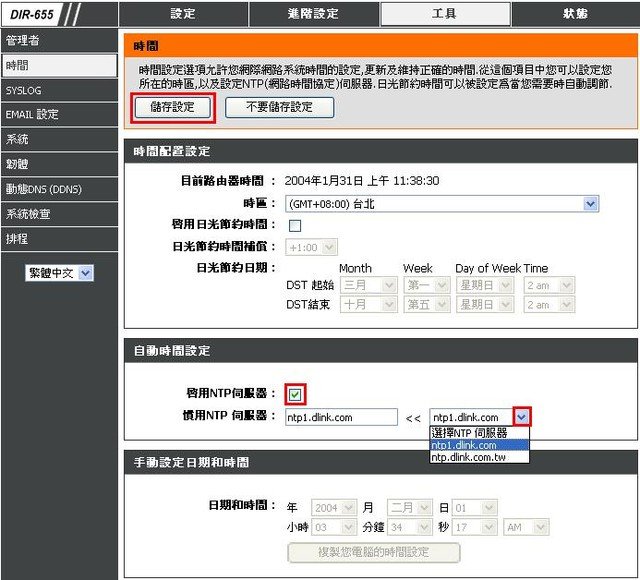This screenshot has width=640, height=580.
Task: Click the 不要儲存設定 button
Action: [x=279, y=107]
